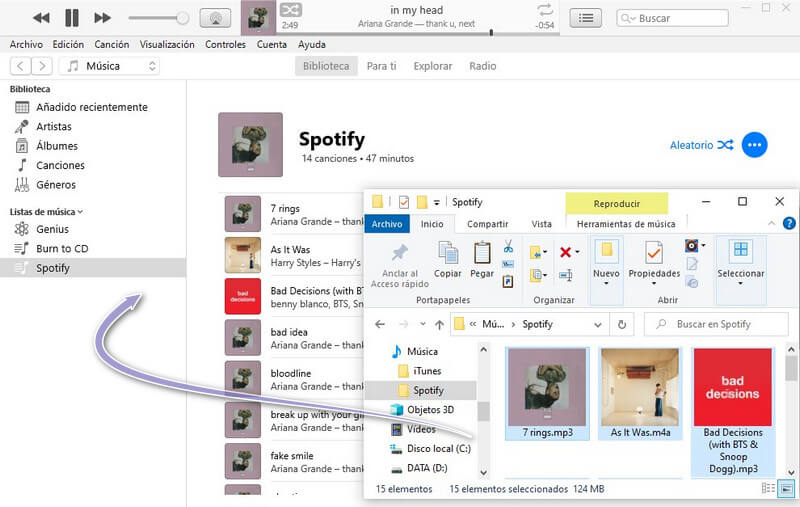Open the Música media type dropdown

pos(110,66)
